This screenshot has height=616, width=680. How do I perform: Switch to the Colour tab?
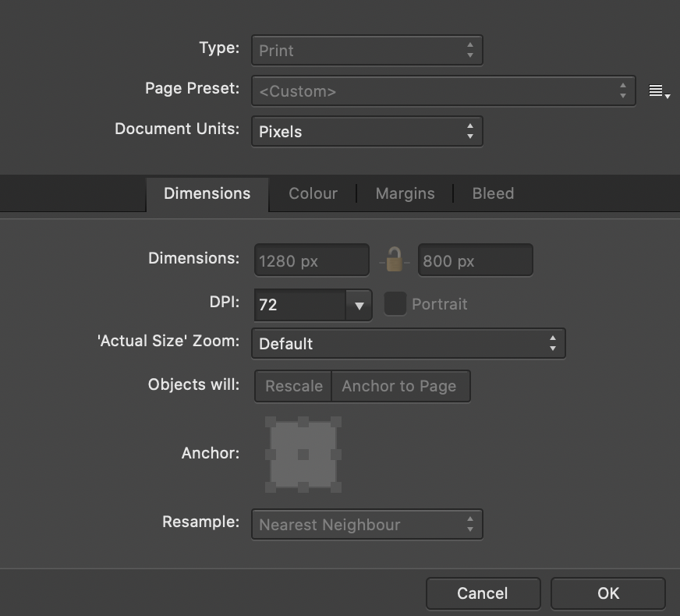(x=313, y=194)
